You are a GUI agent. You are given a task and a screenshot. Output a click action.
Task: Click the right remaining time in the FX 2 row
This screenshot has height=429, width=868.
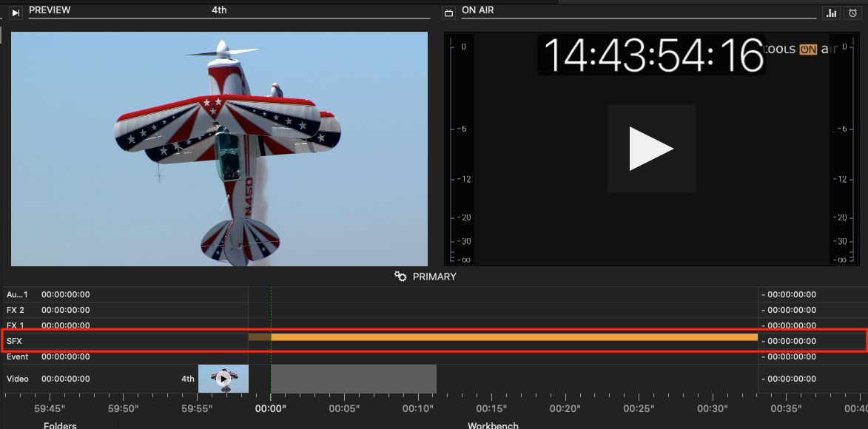[789, 310]
